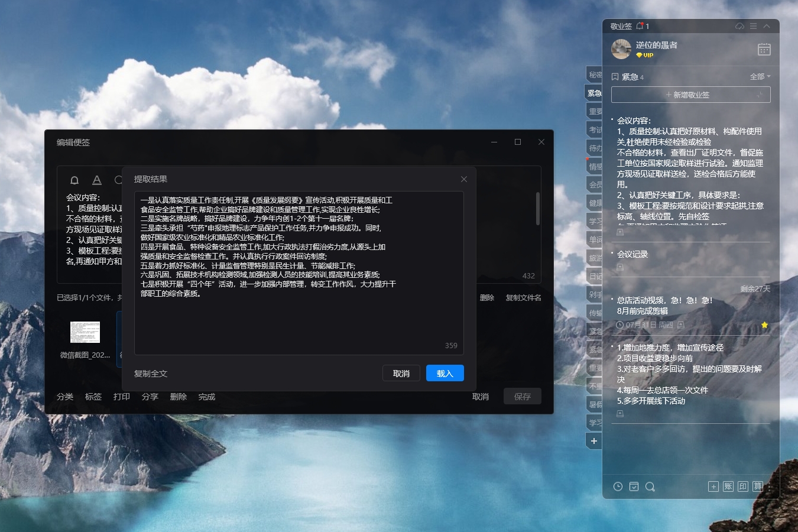Click the 复制全文 link
Viewport: 798px width, 532px height.
[151, 374]
